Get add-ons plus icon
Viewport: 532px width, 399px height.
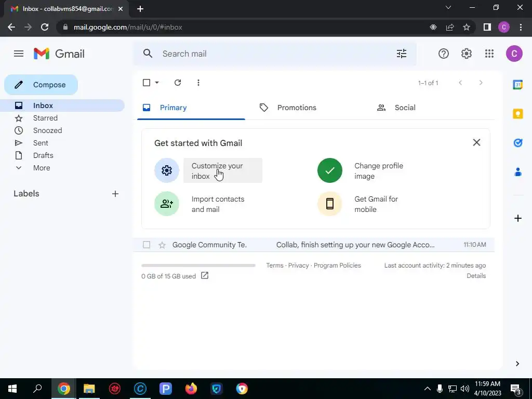518,218
